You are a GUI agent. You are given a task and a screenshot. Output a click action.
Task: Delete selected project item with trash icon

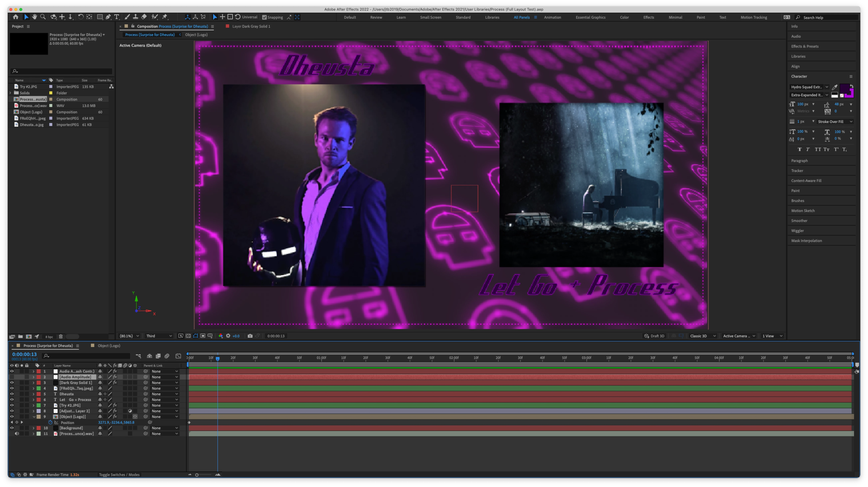pyautogui.click(x=61, y=336)
